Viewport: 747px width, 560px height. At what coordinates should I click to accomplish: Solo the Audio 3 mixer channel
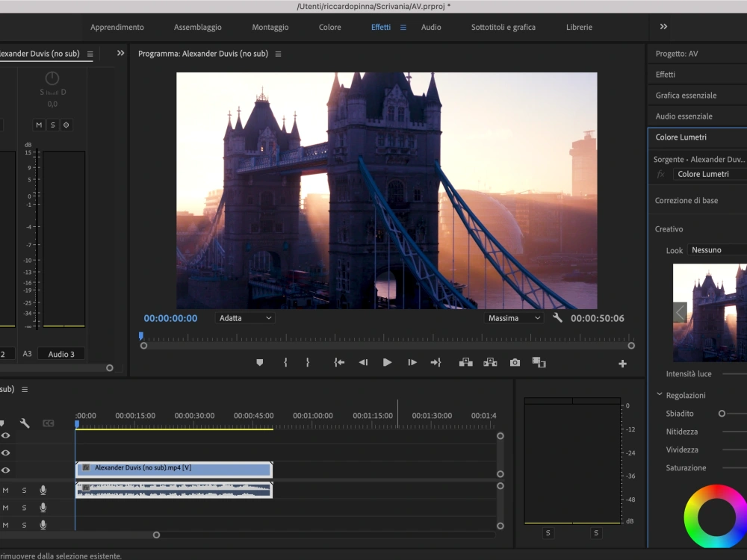point(53,125)
